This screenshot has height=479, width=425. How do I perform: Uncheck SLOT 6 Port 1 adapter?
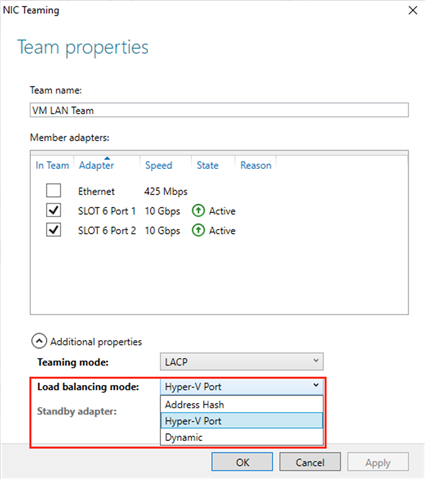(53, 210)
